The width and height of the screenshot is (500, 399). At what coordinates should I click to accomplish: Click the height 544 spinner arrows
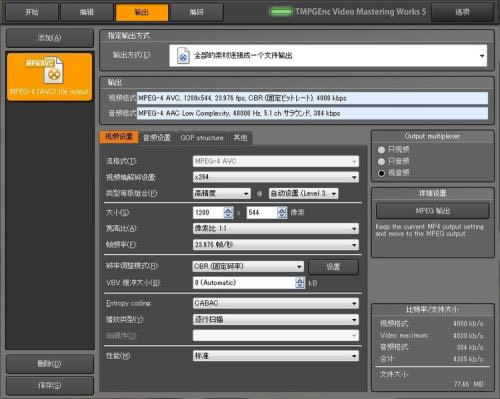[x=282, y=212]
